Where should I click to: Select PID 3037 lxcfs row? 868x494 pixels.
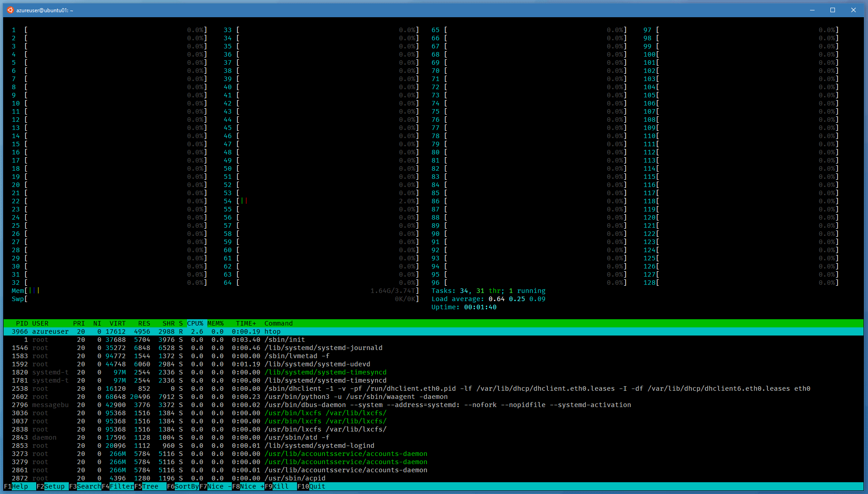tap(433, 421)
